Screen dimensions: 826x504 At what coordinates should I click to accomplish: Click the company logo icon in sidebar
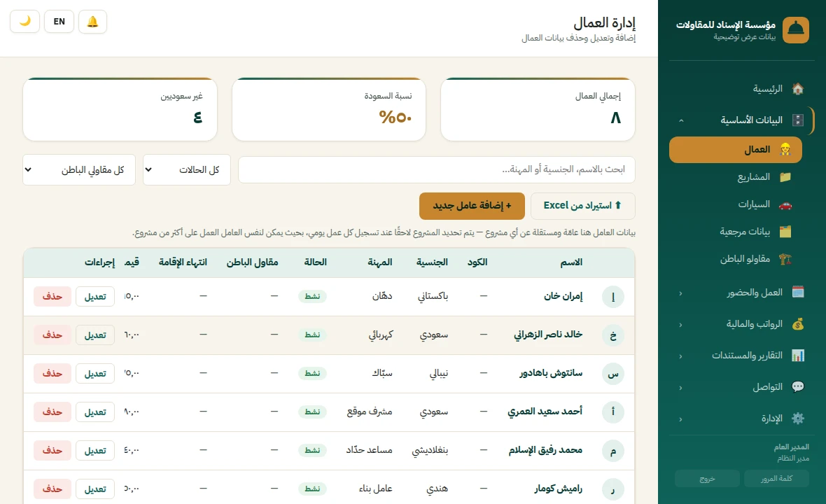point(795,30)
